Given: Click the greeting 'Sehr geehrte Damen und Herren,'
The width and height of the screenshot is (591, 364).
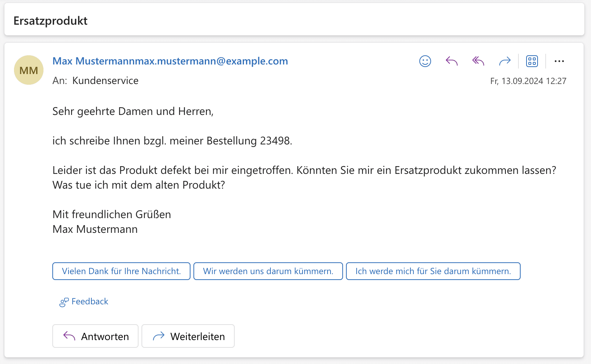Looking at the screenshot, I should (x=133, y=111).
